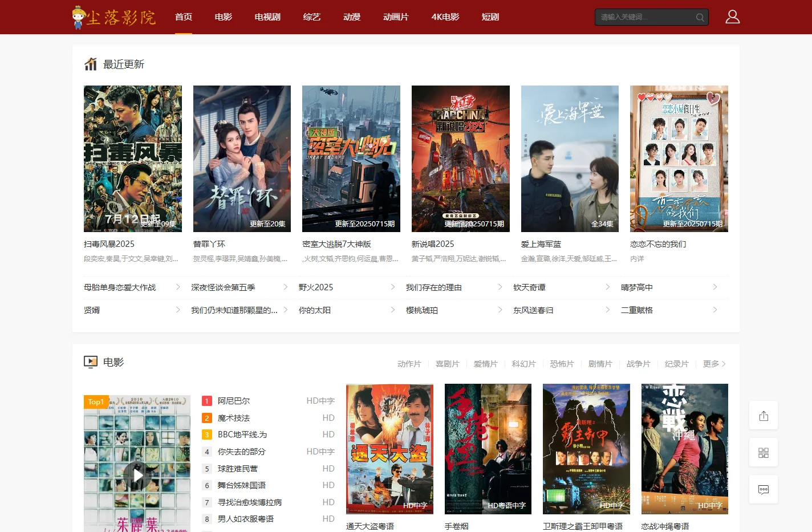Open ranked movie 阿尼巴尔
812x532 pixels.
click(234, 401)
